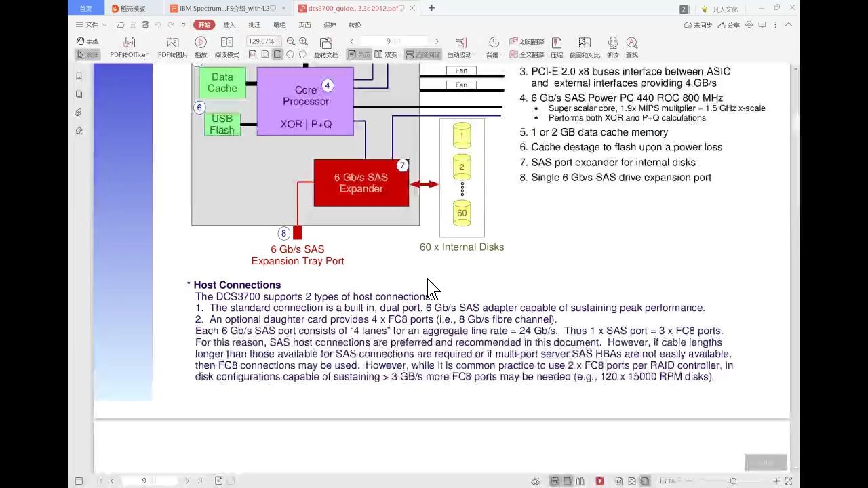Click status bar page number field

(149, 481)
